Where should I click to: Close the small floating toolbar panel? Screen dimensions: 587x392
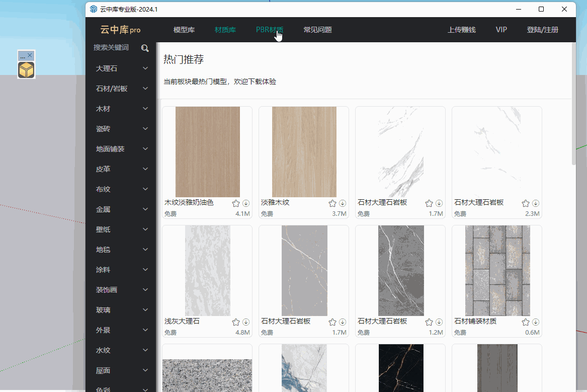[30, 55]
